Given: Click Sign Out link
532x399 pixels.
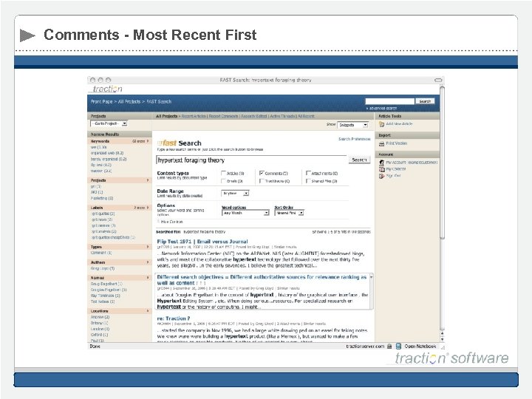Looking at the screenshot, I should click(393, 176).
